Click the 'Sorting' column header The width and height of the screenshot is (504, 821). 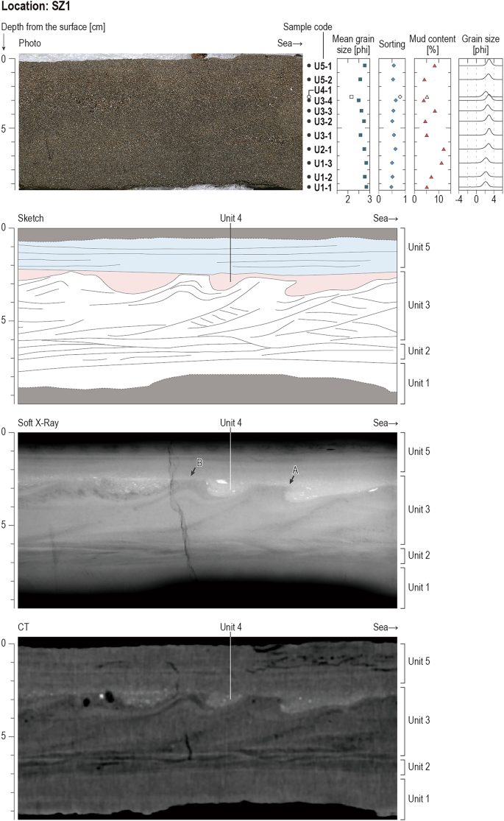(391, 44)
